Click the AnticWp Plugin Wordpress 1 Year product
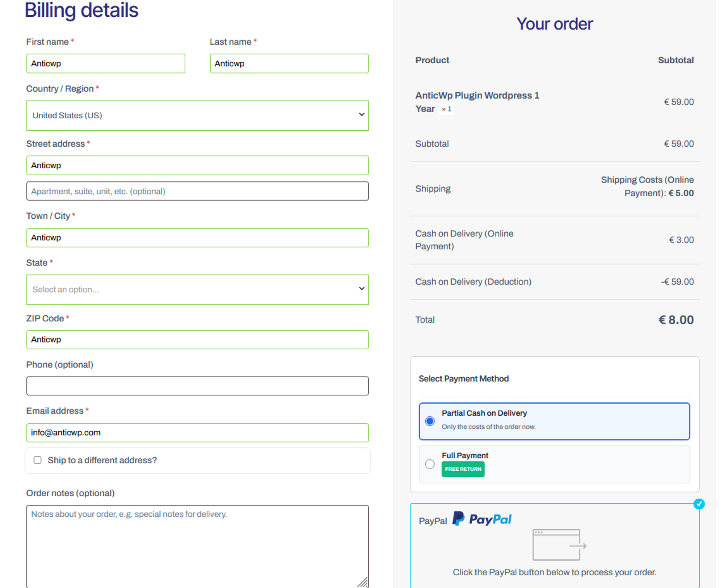Viewport: 724px width, 588px height. coord(477,96)
